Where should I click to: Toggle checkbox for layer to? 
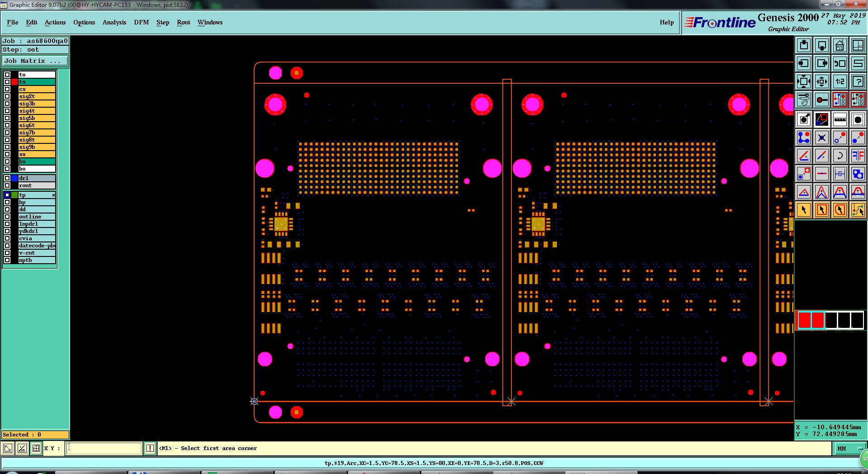pyautogui.click(x=7, y=75)
